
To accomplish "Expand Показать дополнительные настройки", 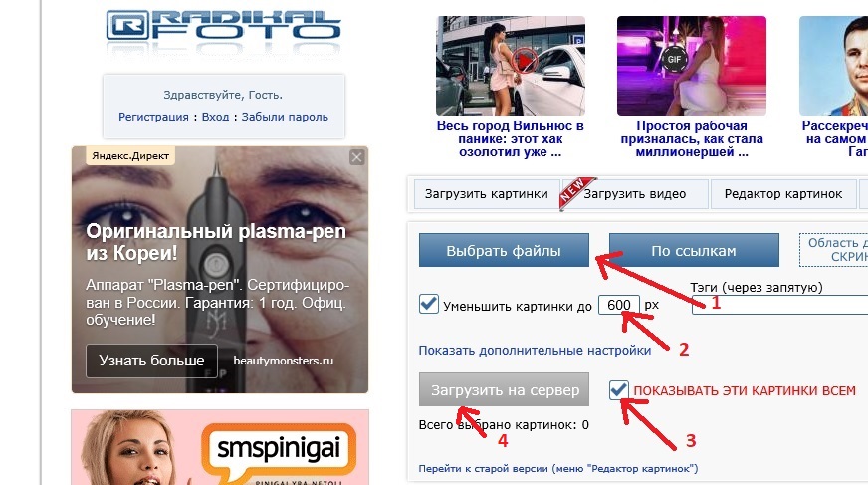I will [535, 351].
